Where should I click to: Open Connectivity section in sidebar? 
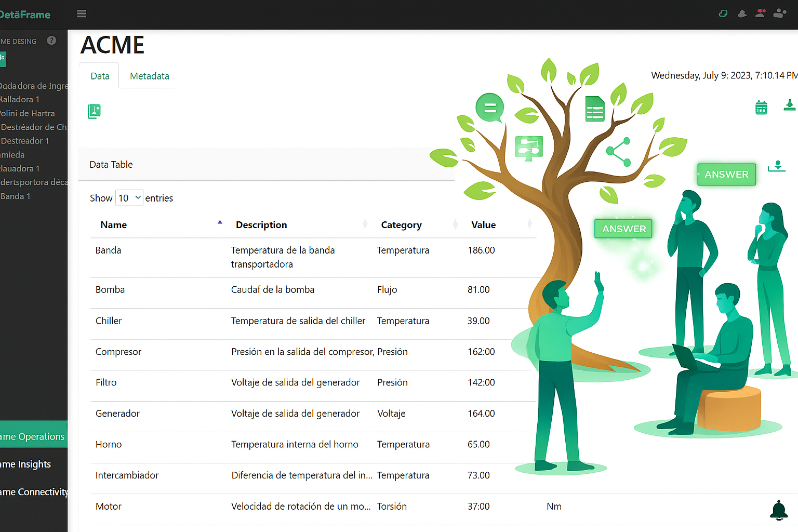[33, 492]
